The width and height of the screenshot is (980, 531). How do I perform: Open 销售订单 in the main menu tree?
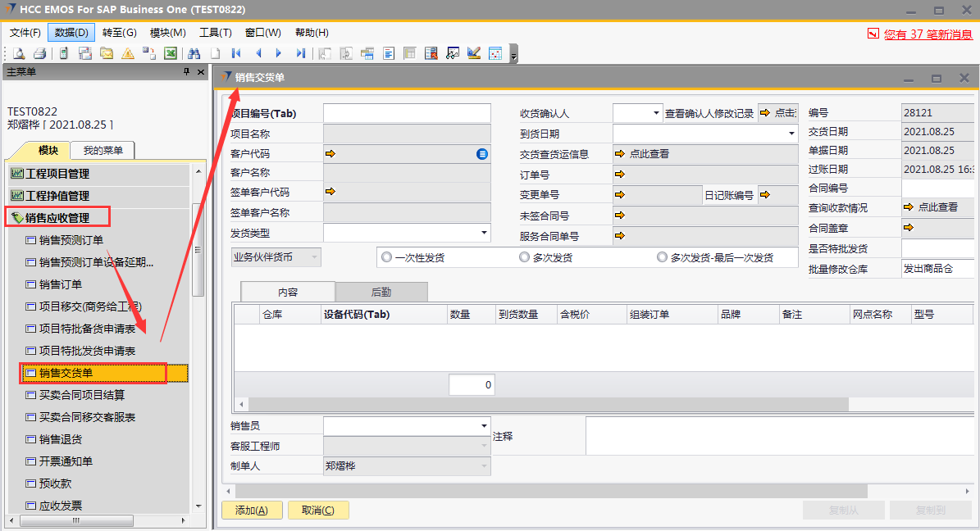point(61,284)
